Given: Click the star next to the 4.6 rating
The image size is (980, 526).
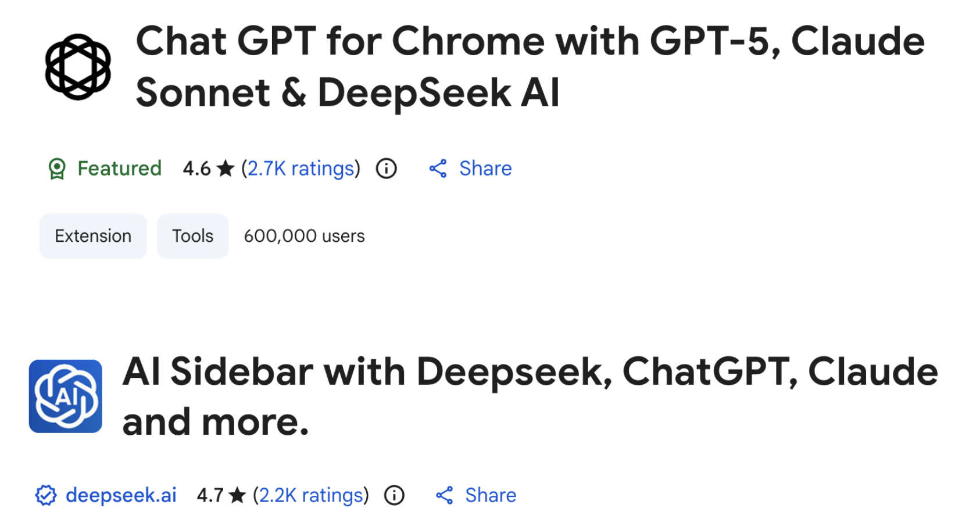Looking at the screenshot, I should tap(226, 169).
